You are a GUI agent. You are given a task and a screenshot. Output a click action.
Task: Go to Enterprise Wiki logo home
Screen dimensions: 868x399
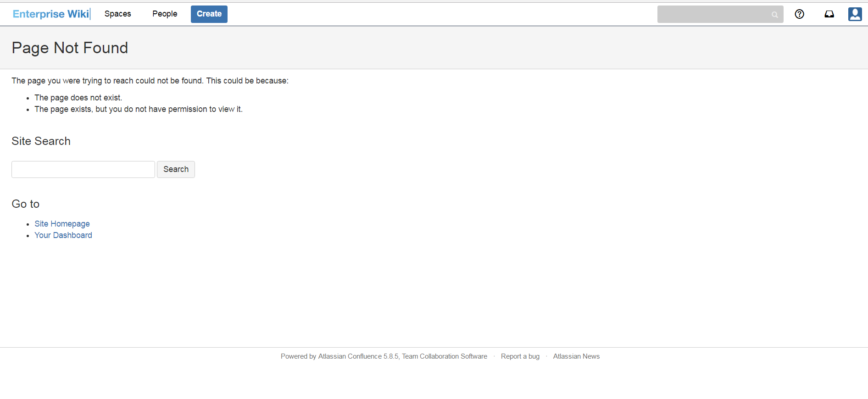coord(51,14)
